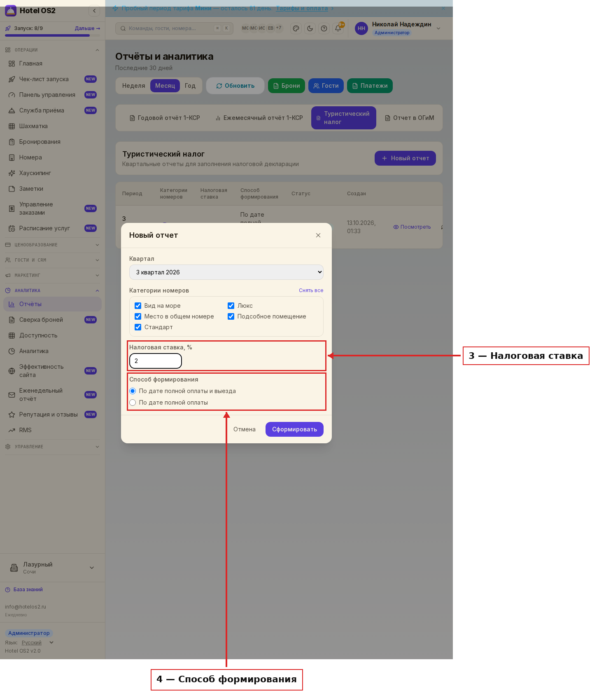Viewport: 599px width, 700px height.
Task: Choose По дате полной оплаты и выезда
Action: click(x=133, y=391)
